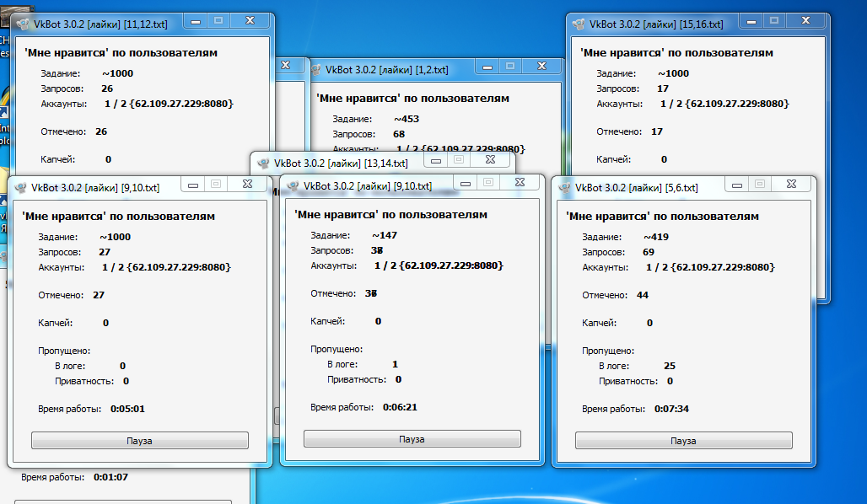Click the 'VkBot 3.0.2 [лайки] [13,14.txt]' title
The height and width of the screenshot is (504, 867).
coord(341,164)
